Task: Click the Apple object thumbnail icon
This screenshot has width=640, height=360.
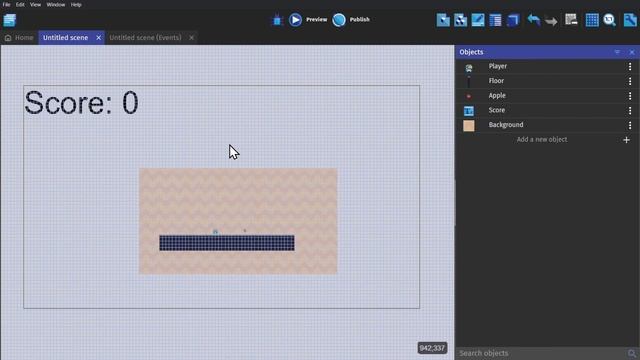Action: [x=469, y=96]
